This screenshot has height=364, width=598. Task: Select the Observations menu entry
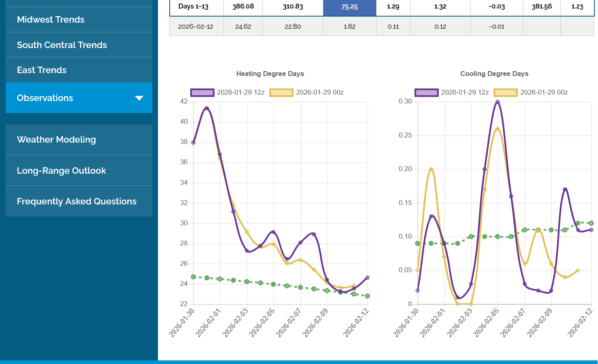tap(45, 98)
